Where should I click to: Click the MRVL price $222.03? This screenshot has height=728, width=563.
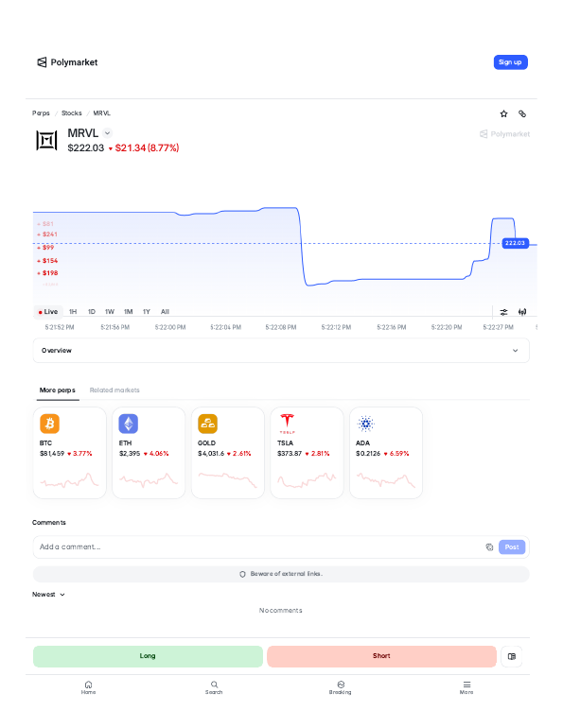click(x=86, y=148)
